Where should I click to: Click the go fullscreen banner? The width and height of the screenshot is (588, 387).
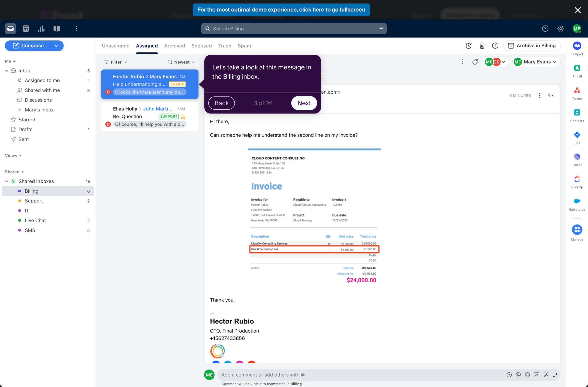coord(281,10)
